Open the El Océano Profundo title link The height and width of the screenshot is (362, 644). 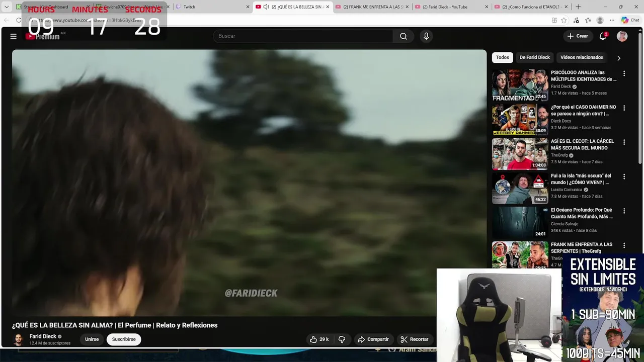(x=582, y=213)
